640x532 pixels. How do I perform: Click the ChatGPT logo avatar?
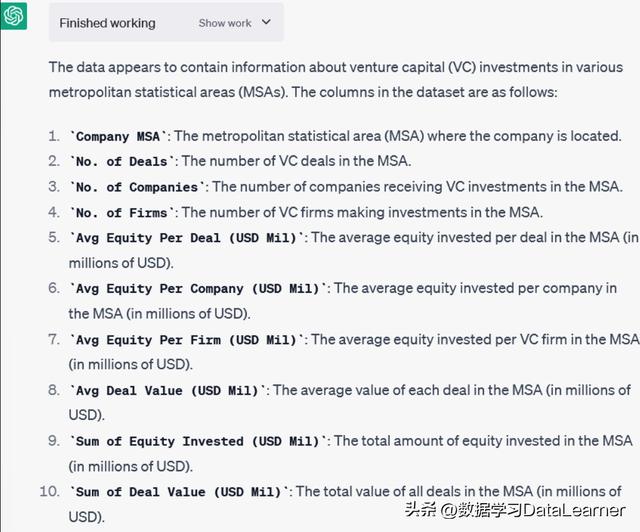(15, 16)
